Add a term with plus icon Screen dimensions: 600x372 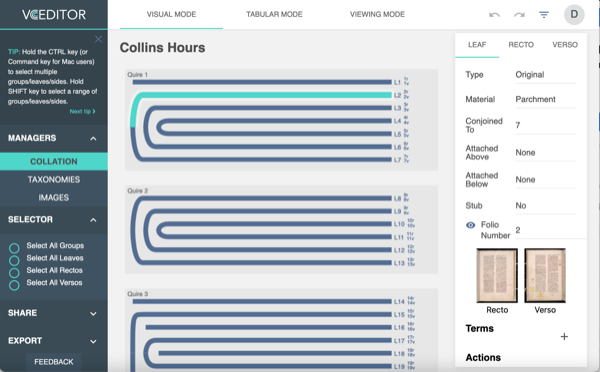[x=564, y=336]
